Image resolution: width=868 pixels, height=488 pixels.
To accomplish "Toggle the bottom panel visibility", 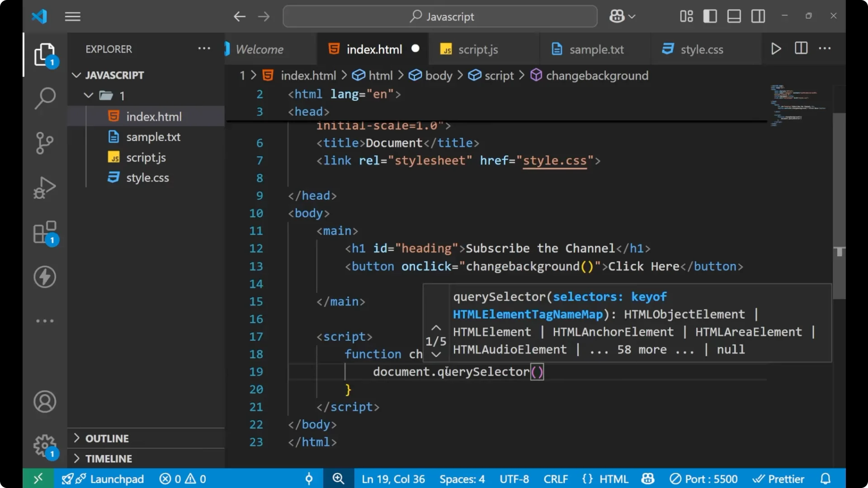I will tap(734, 16).
